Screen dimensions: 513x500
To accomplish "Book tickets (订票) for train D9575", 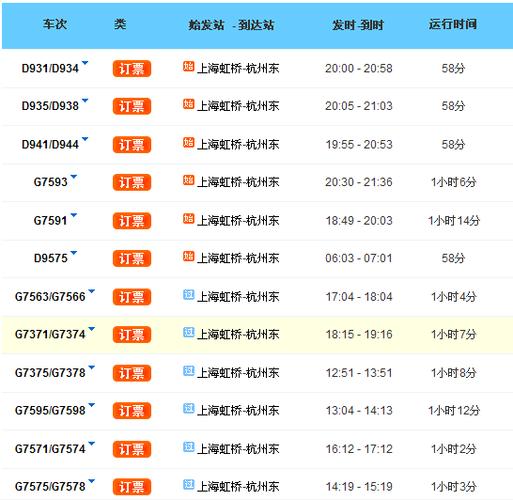I will point(132,258).
